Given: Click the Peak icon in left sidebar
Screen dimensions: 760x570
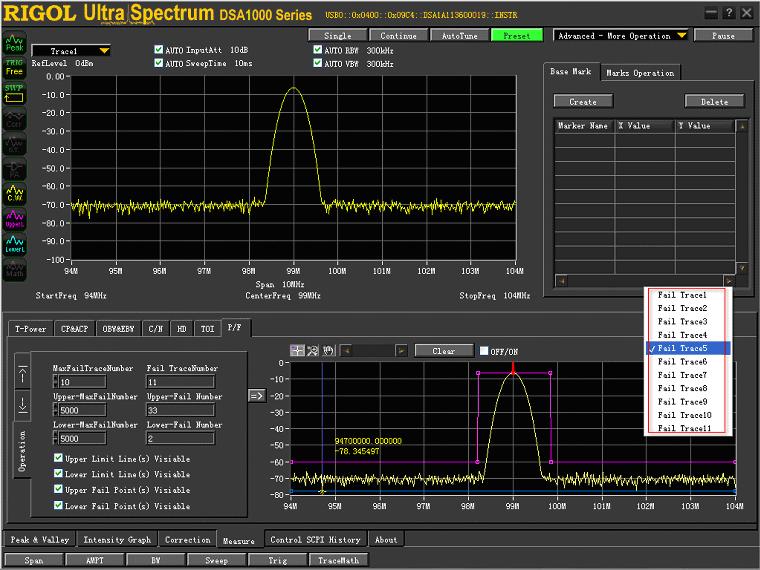Looking at the screenshot, I should point(14,45).
